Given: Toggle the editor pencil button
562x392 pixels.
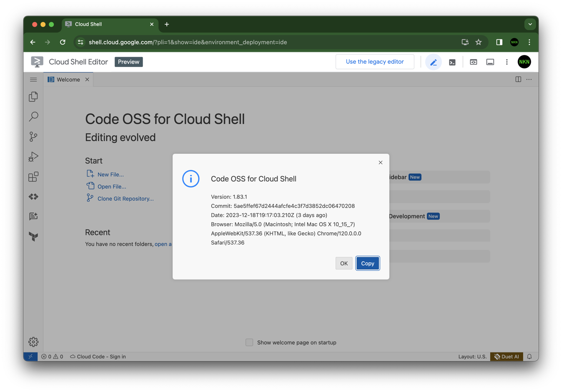Looking at the screenshot, I should 434,62.
